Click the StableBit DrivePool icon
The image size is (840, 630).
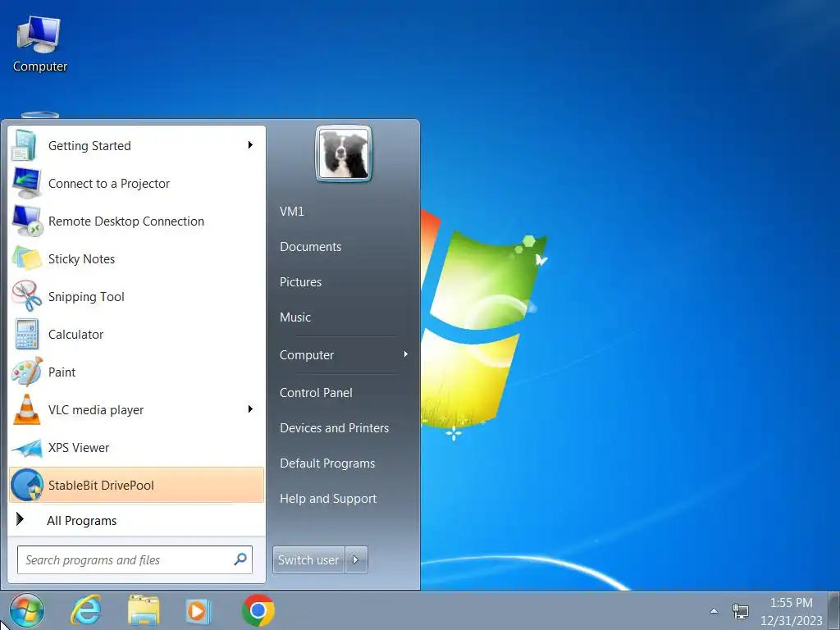[x=26, y=486]
